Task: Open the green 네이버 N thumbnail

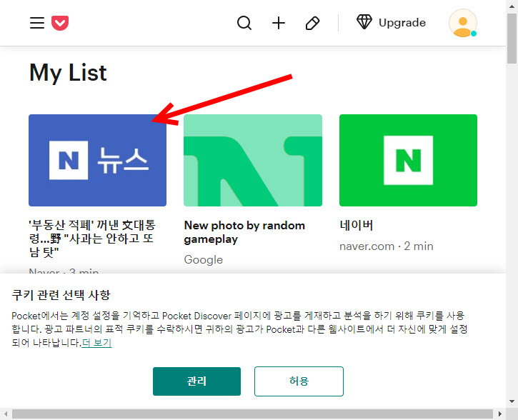Action: coord(408,161)
